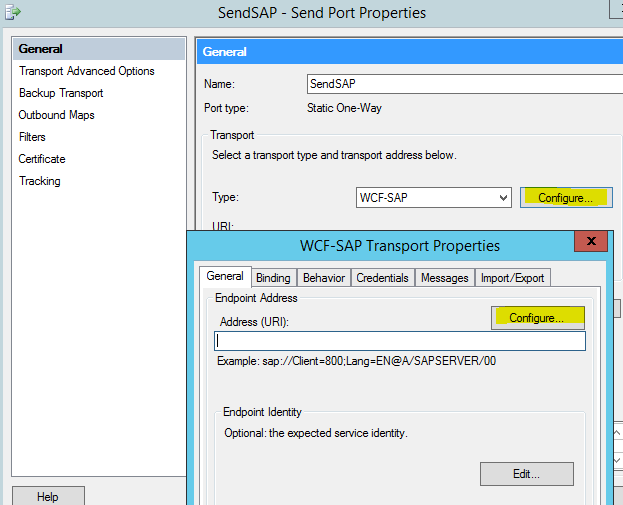623x505 pixels.
Task: Open the transport Type dropdown WCF-SAP
Action: tap(433, 197)
